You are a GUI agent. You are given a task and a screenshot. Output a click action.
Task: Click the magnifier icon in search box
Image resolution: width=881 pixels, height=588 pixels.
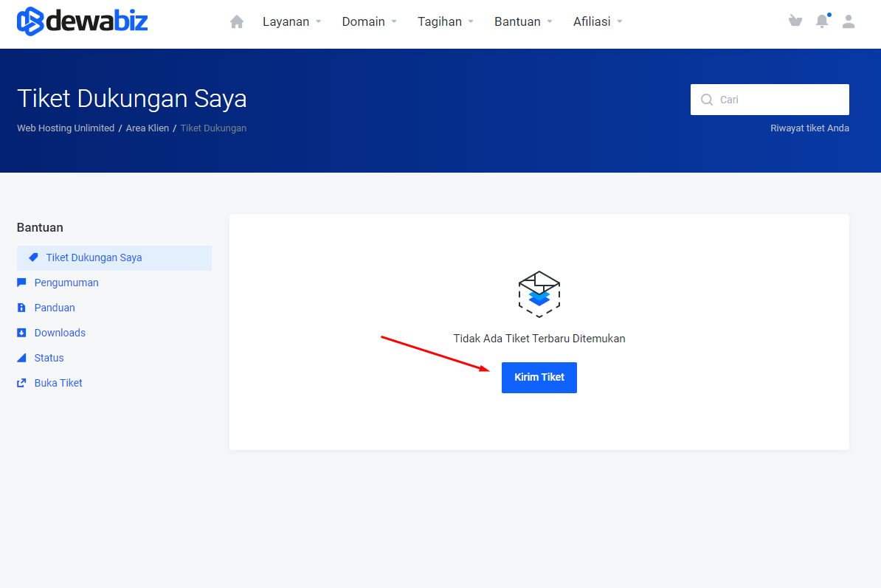pos(707,100)
